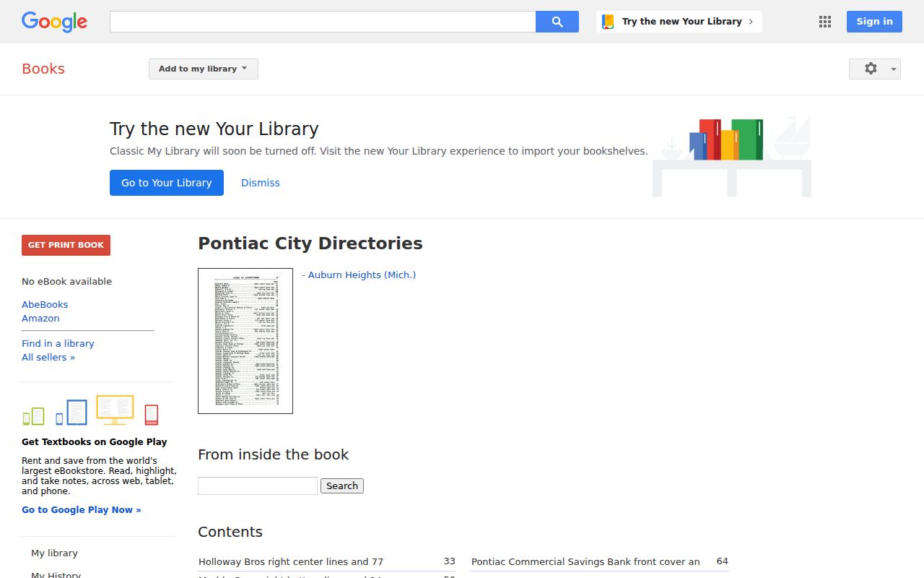The height and width of the screenshot is (578, 924).
Task: Open the Google apps grid
Action: (x=825, y=22)
